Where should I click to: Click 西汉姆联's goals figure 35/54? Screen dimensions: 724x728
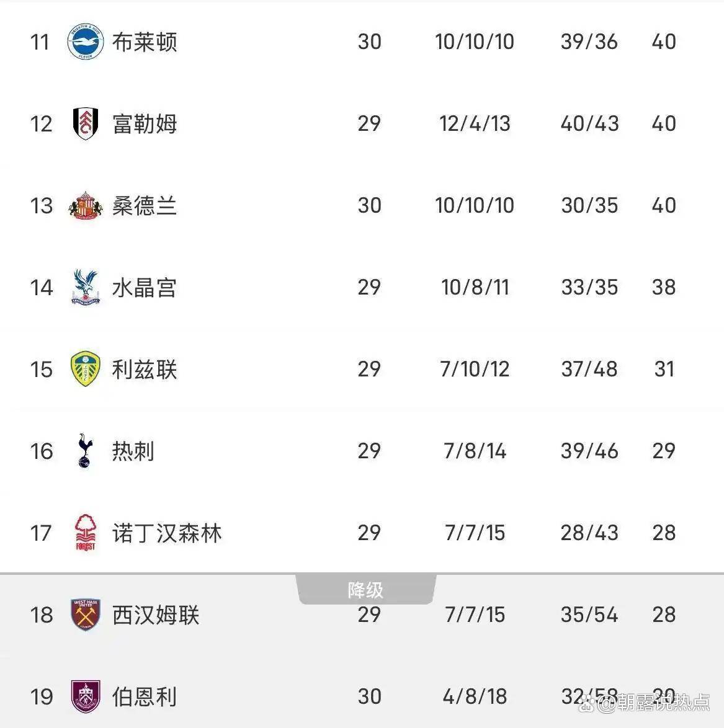pyautogui.click(x=589, y=615)
